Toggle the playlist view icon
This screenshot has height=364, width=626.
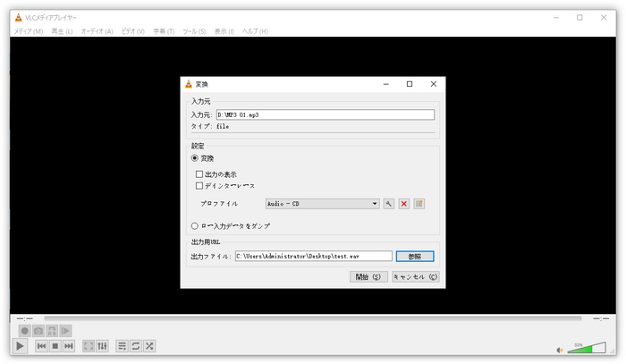pos(122,345)
